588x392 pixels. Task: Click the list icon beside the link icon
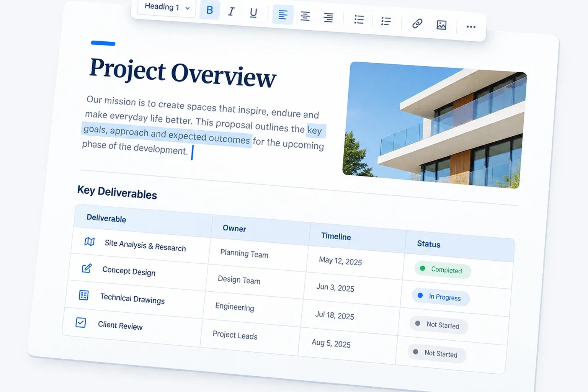pyautogui.click(x=386, y=21)
